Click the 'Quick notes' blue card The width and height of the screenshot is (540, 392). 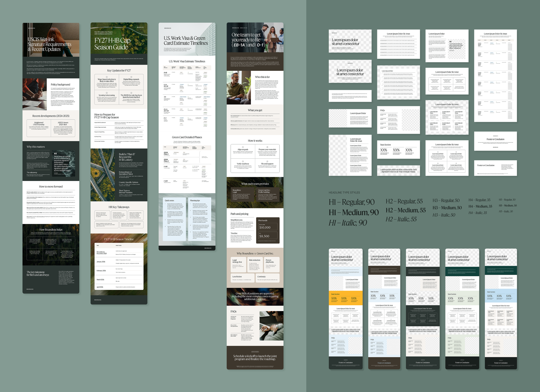[x=174, y=219]
